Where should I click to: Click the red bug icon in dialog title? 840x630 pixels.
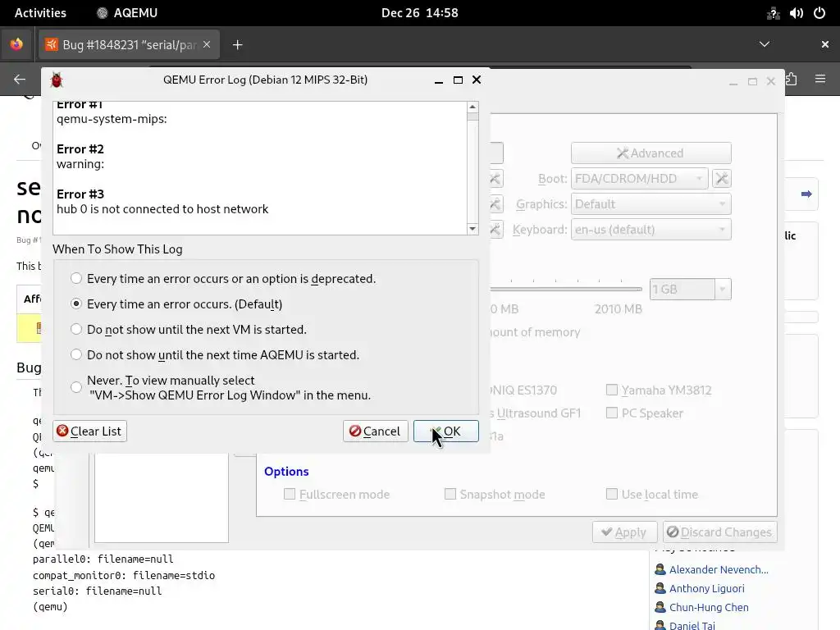click(57, 80)
